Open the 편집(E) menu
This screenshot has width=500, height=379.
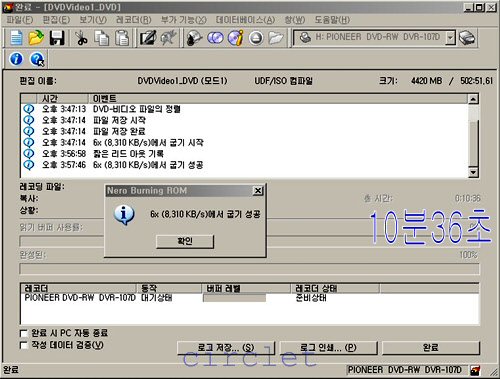56,20
